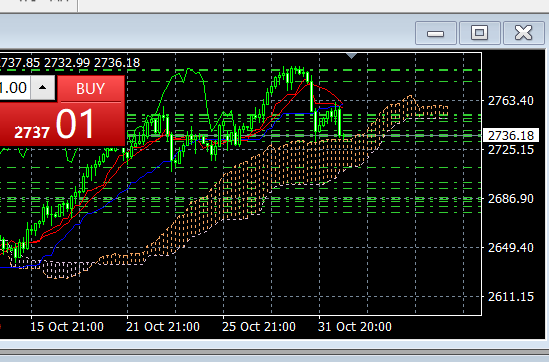The height and width of the screenshot is (362, 549).
Task: Minimize the chart window
Action: pos(436,33)
